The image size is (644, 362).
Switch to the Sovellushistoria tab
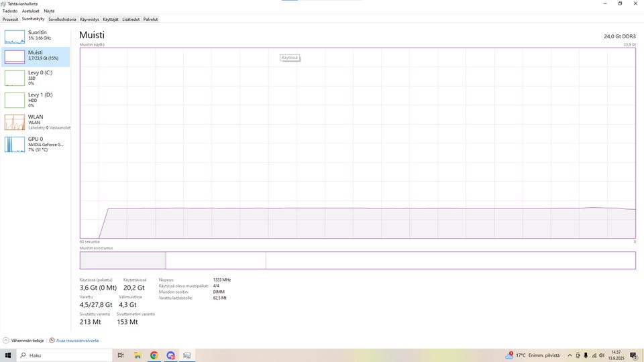point(62,19)
